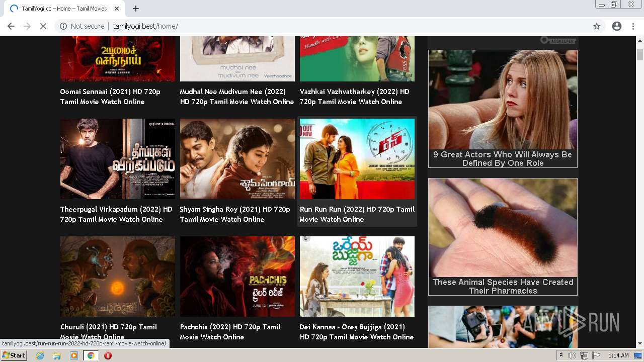Stop page loading with X button
The width and height of the screenshot is (644, 362).
point(43,26)
